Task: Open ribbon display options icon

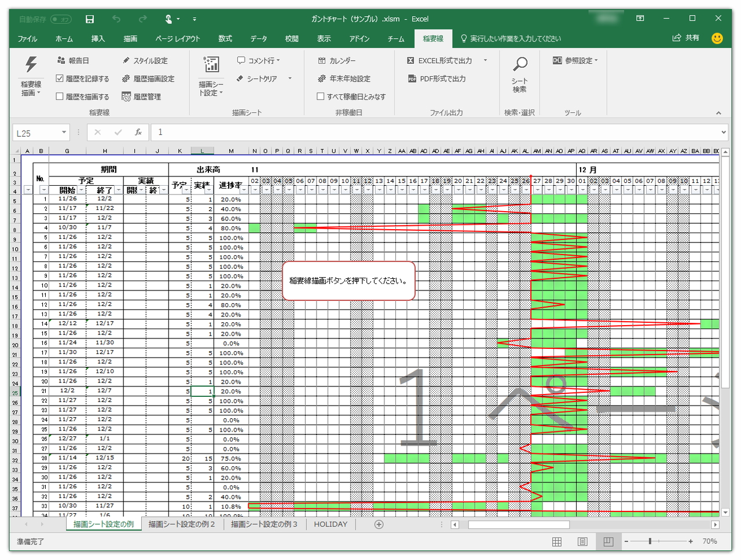Action: (640, 19)
